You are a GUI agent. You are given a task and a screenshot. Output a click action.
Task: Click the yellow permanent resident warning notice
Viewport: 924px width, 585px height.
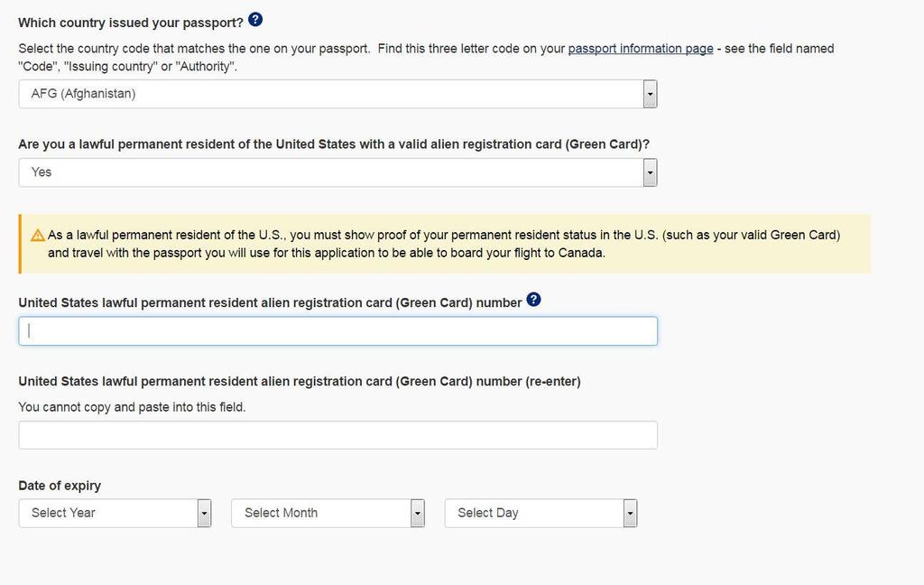pyautogui.click(x=445, y=244)
